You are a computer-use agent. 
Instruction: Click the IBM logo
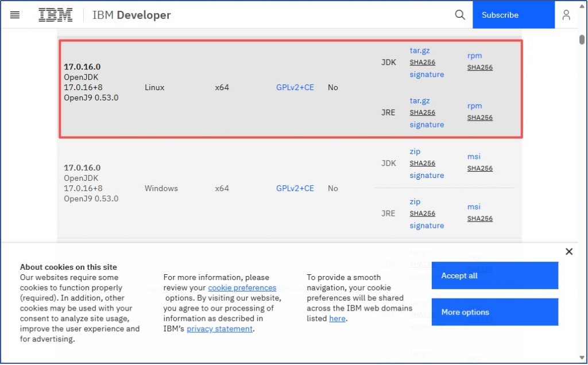click(x=56, y=15)
